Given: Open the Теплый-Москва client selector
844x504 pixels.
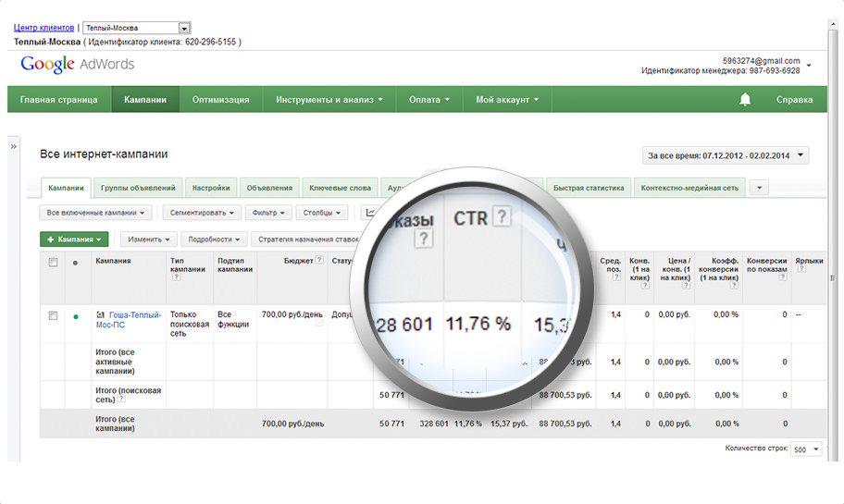Looking at the screenshot, I should pos(137,28).
